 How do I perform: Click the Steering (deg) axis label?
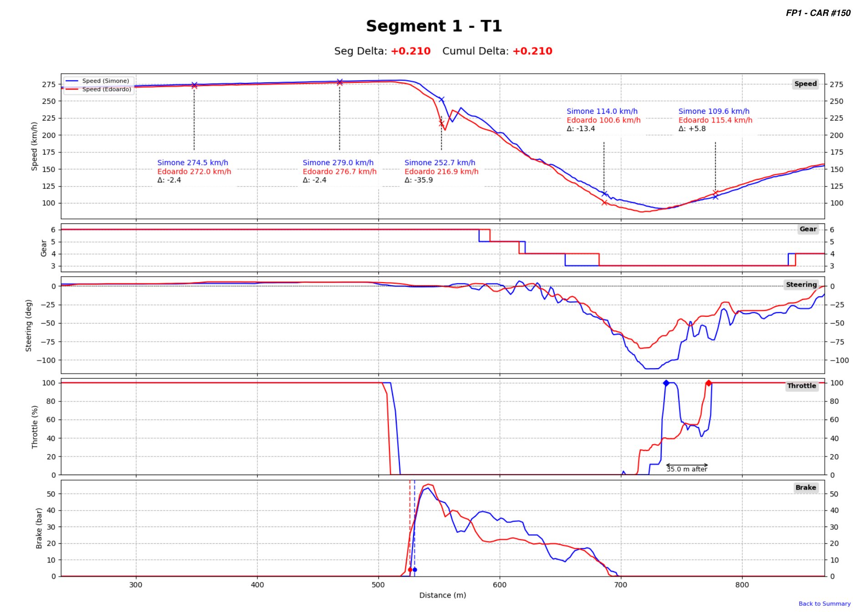[x=28, y=325]
